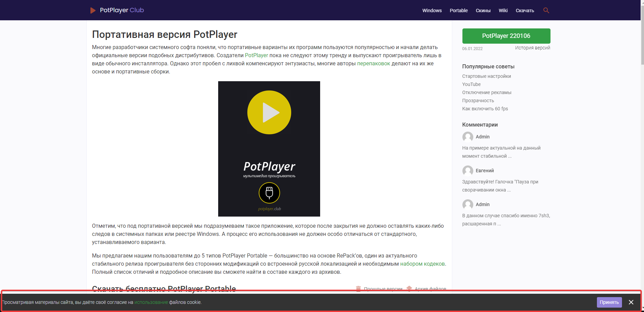The height and width of the screenshot is (312, 644).
Task: Dismiss the cookie banner with the X
Action: pyautogui.click(x=631, y=302)
